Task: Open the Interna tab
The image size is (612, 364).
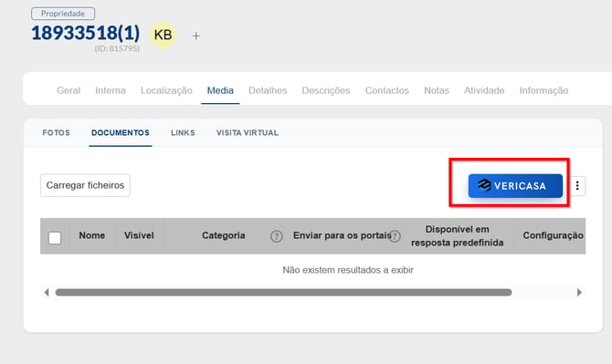Action: 111,90
